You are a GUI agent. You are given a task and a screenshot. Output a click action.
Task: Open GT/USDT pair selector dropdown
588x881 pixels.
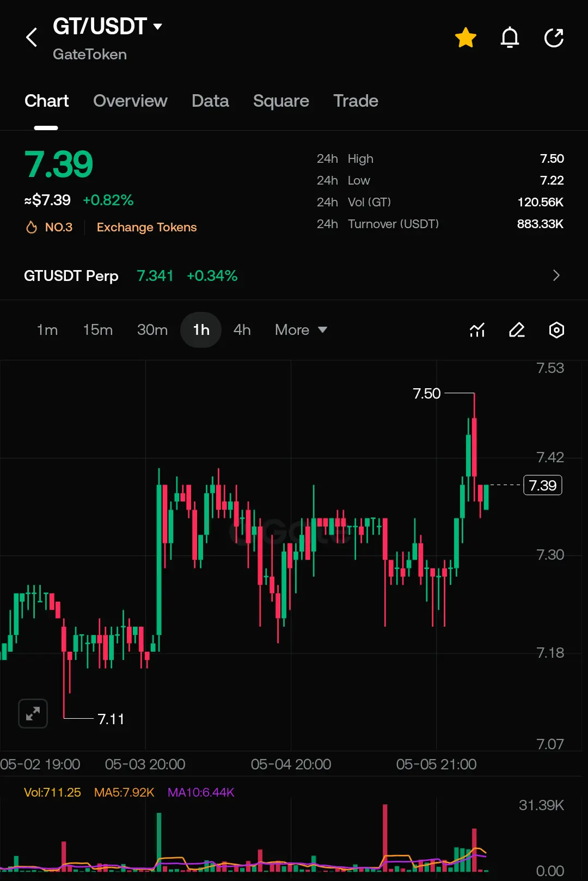(107, 26)
